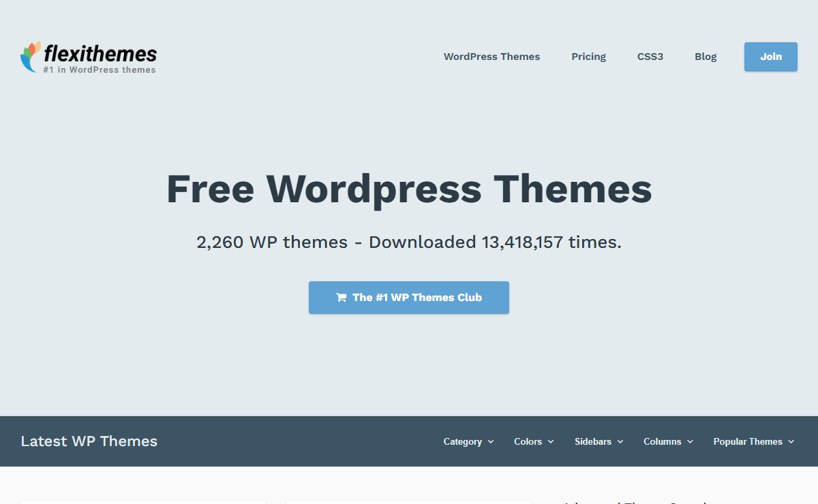
Task: Click '#1 in WordPress themes' tagline
Action: [100, 69]
